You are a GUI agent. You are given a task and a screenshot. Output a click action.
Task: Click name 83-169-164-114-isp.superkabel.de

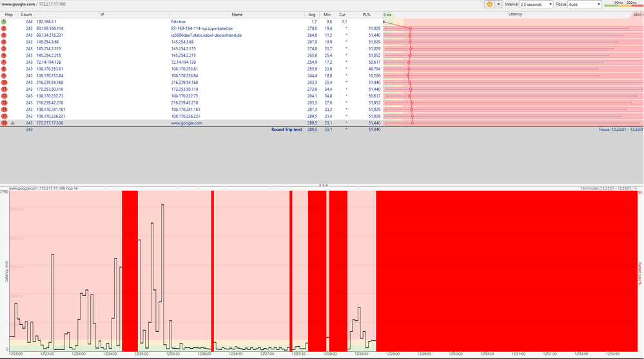(202, 28)
